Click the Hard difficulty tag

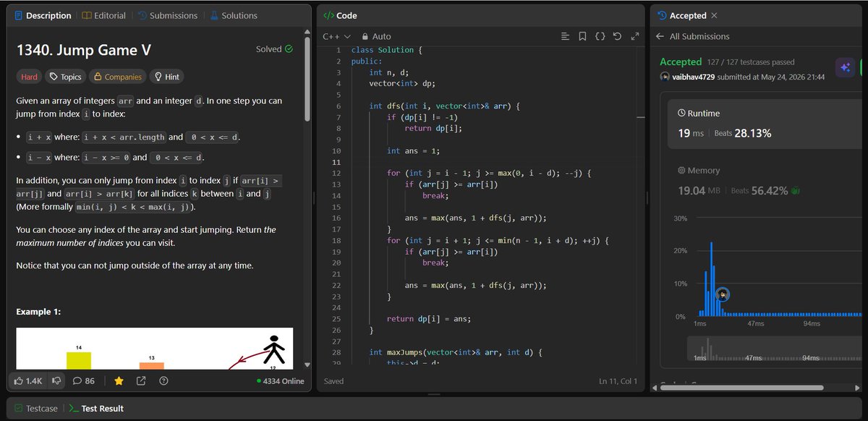(x=29, y=77)
